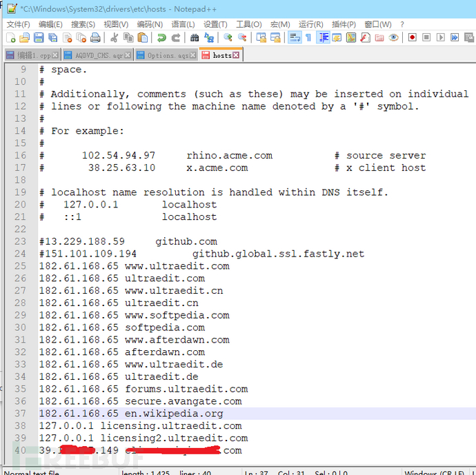Click the New file toolbar icon
The image size is (476, 475).
click(10, 38)
